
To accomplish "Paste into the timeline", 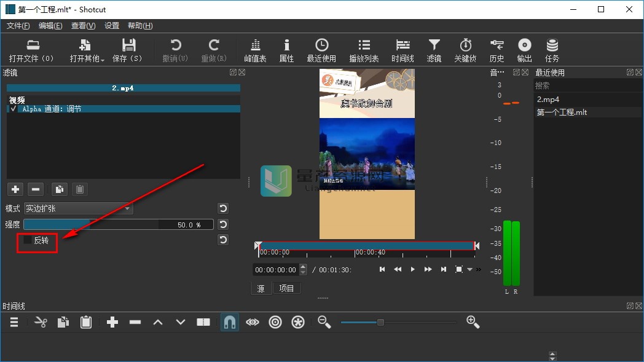I will [86, 323].
